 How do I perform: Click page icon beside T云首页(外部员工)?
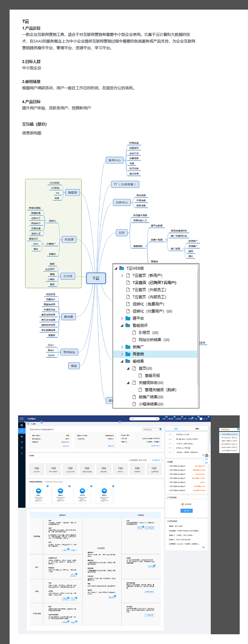tap(128, 289)
